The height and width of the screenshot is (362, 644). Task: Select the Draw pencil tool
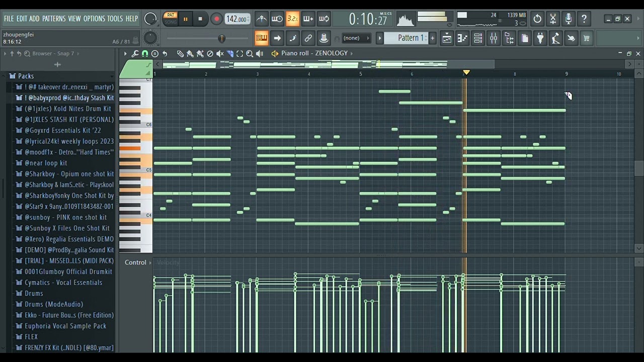180,53
